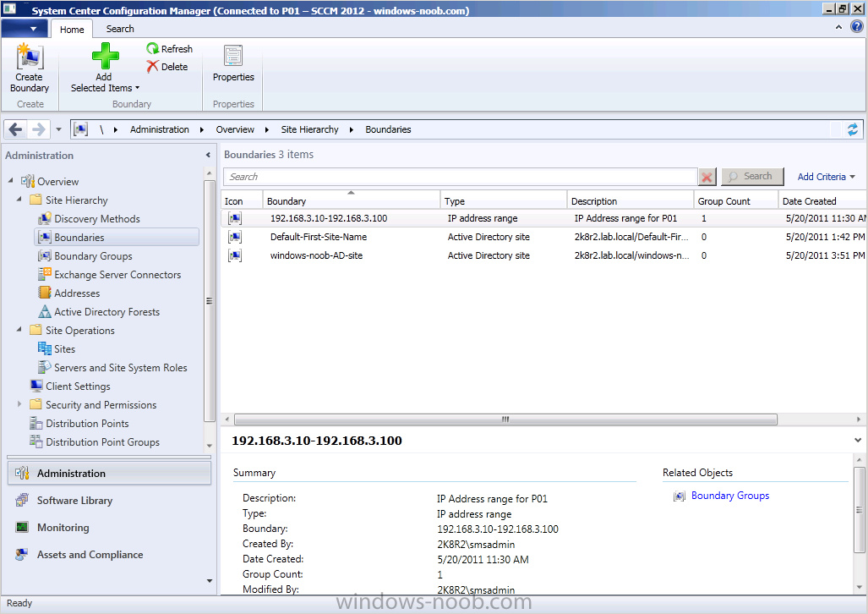The image size is (868, 614).
Task: Click the details pane vertical scrollbar
Action: coord(859,510)
